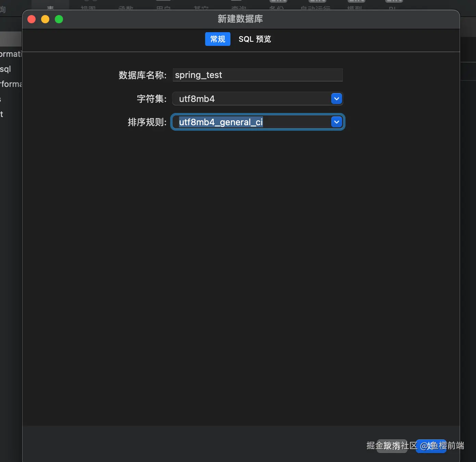Click the utf8mb4 value in 字符集 box

[x=197, y=99]
